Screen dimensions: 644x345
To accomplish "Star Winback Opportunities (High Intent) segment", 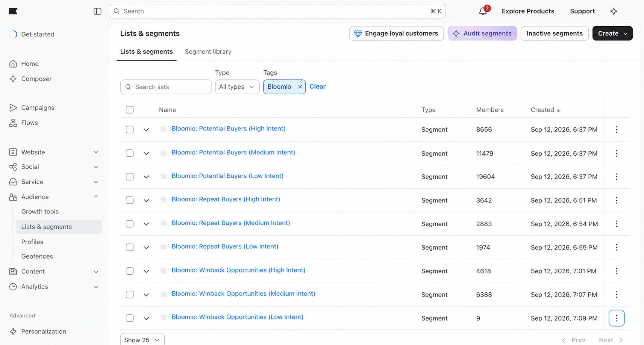I will click(163, 270).
